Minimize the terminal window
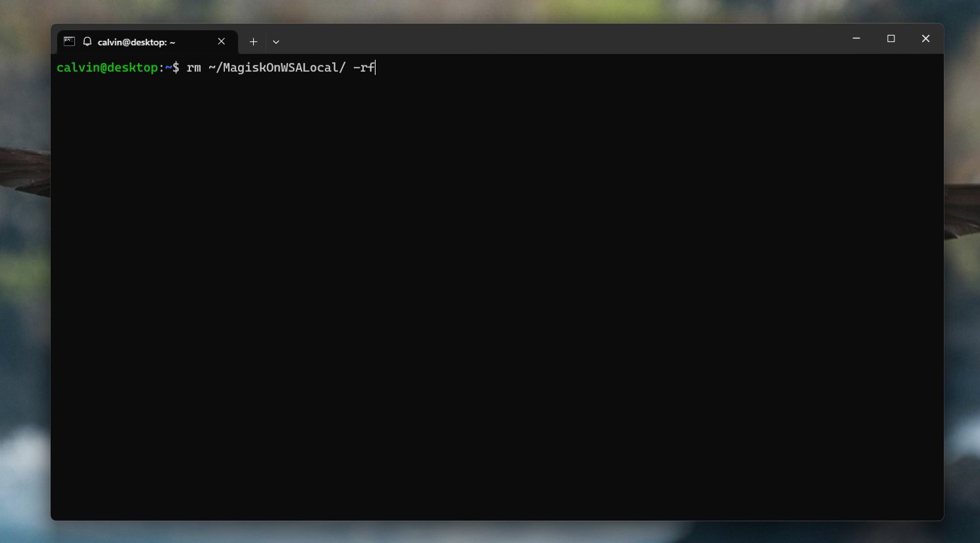The image size is (980, 543). click(x=856, y=39)
